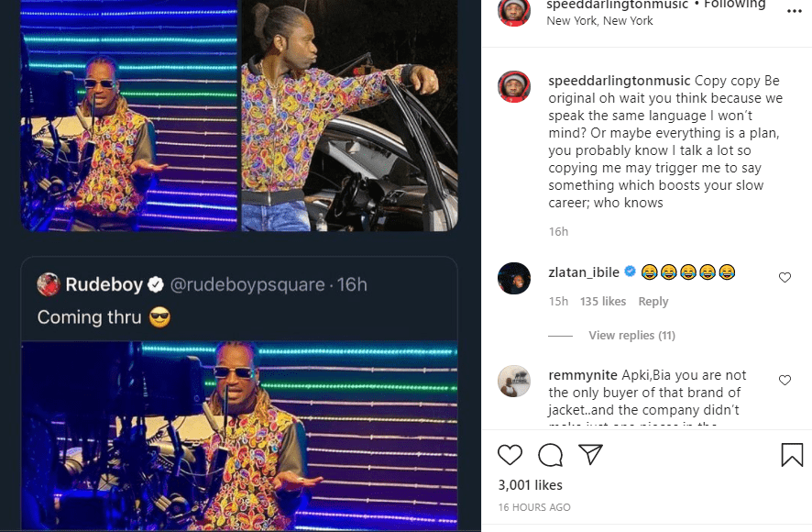Open speeddarlingtonmusic profile picture in header
This screenshot has width=812, height=532.
[514, 12]
